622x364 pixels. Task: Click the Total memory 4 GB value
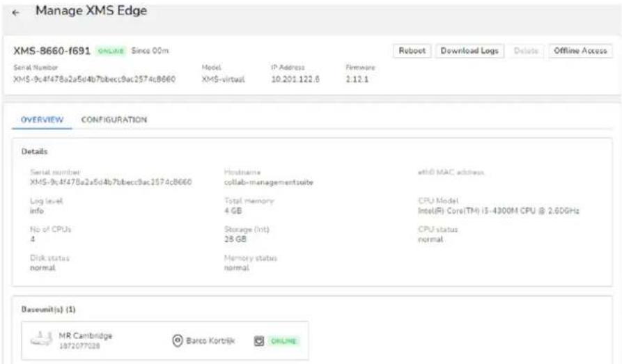click(233, 211)
